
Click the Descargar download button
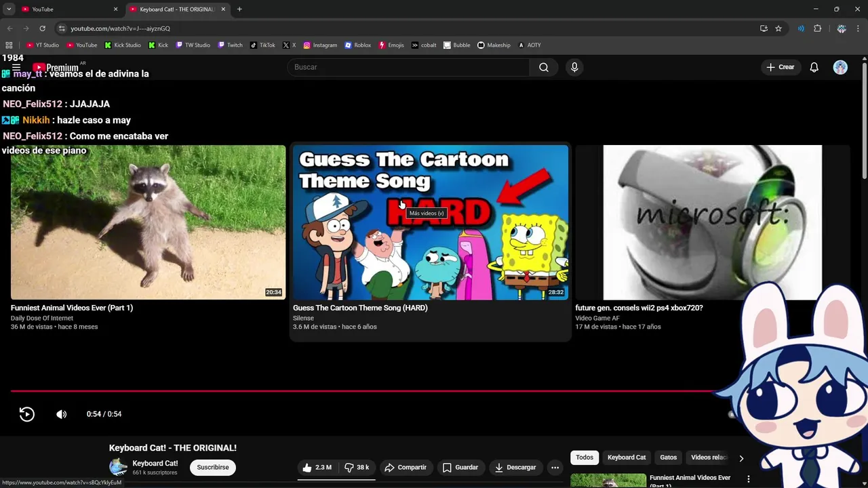[x=515, y=468]
